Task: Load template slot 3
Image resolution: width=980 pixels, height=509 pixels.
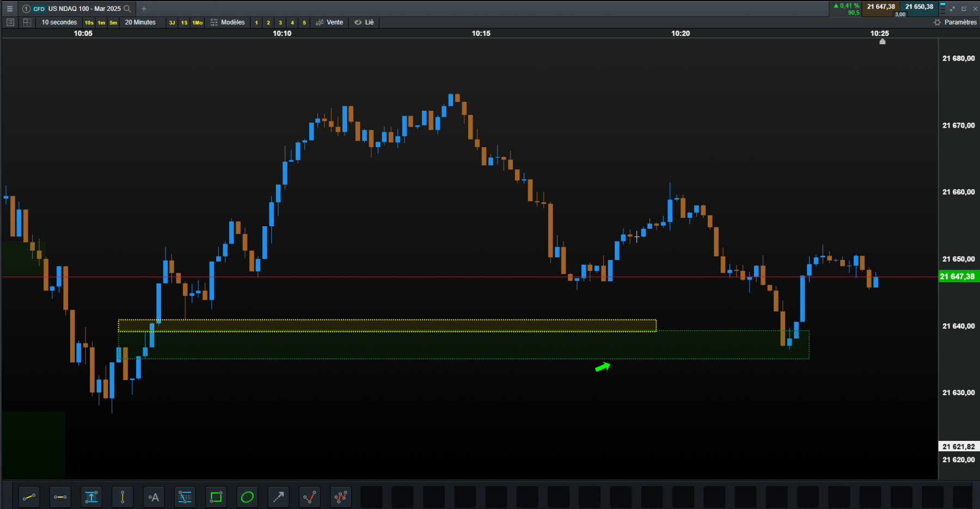Action: [280, 22]
